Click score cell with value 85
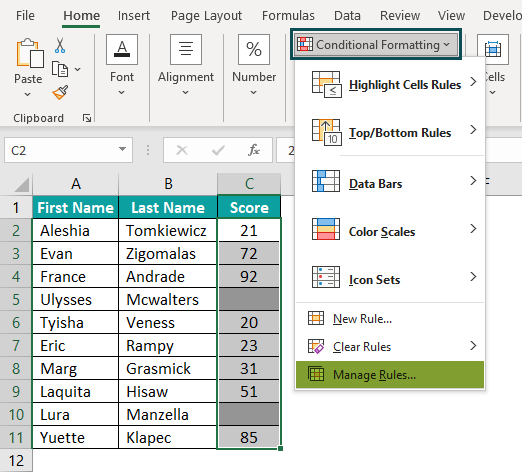The height and width of the screenshot is (472, 522). 249,437
